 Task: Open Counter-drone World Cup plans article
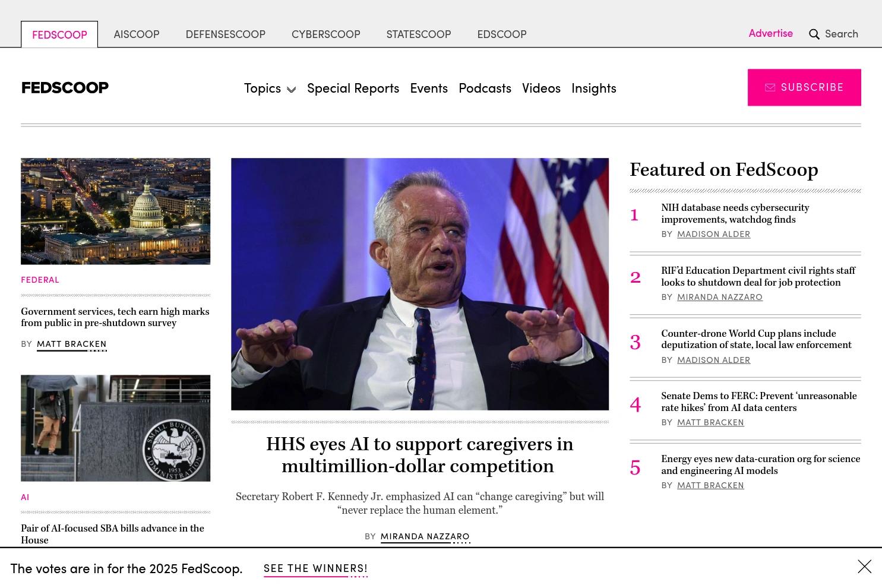pos(757,339)
